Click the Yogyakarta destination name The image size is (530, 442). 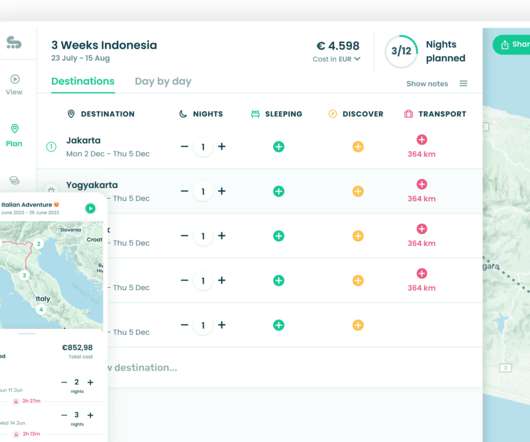92,185
